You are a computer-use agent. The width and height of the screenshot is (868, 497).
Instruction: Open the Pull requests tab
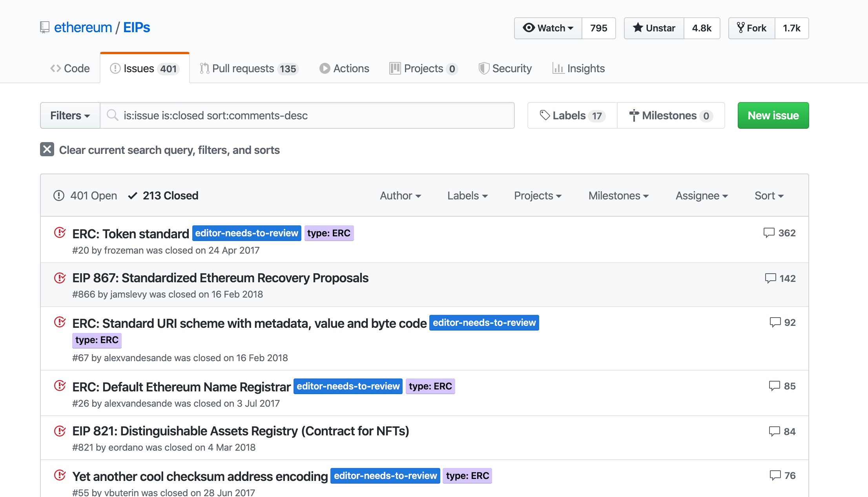pyautogui.click(x=249, y=68)
